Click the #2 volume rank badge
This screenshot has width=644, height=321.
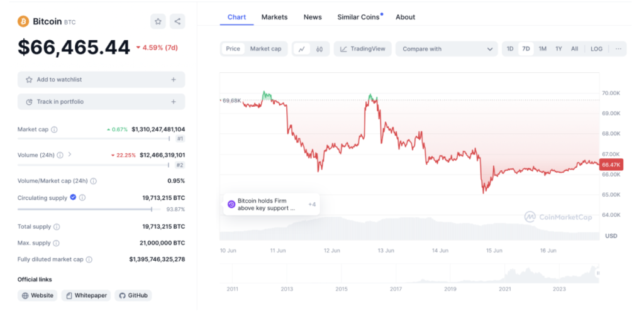point(180,165)
